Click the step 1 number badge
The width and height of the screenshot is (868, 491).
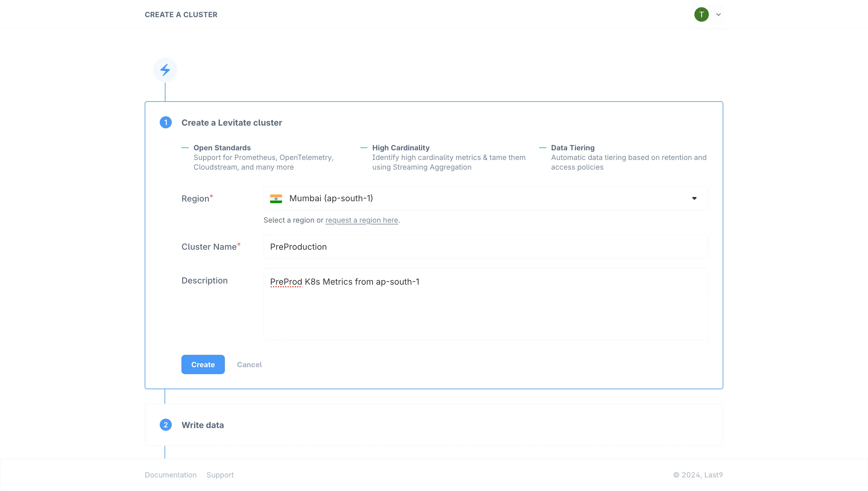tap(166, 122)
